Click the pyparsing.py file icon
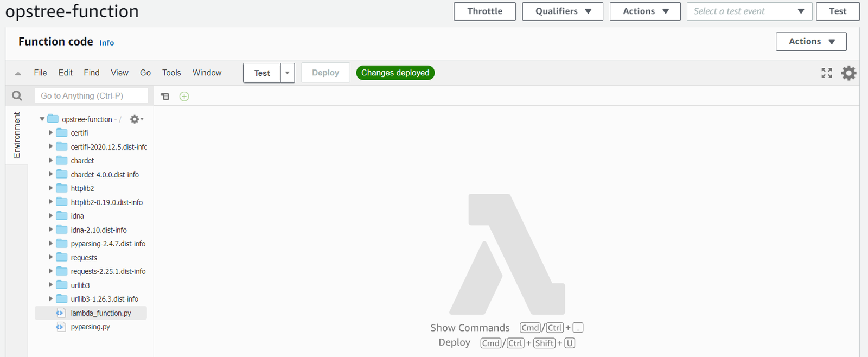 [60, 327]
